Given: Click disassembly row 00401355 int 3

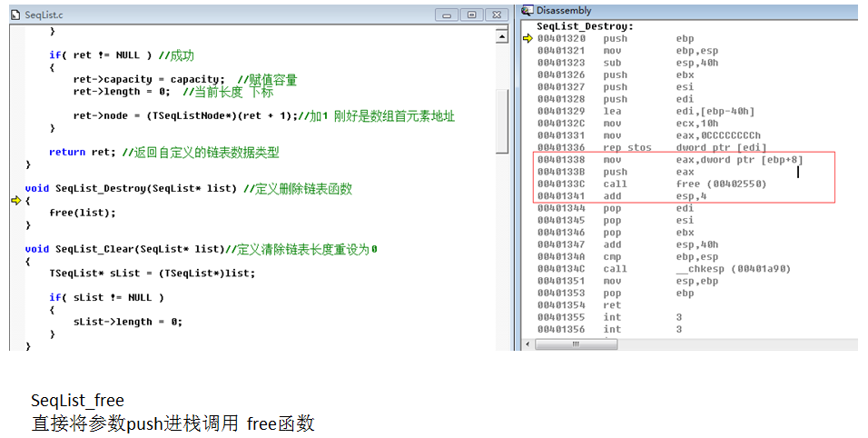Looking at the screenshot, I should 609,318.
